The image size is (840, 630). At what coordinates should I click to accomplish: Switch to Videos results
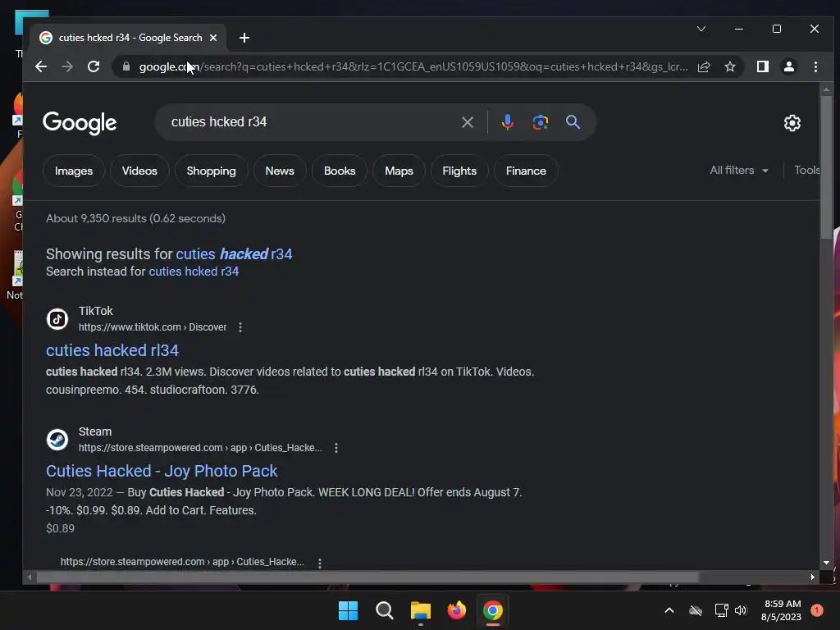pyautogui.click(x=139, y=171)
